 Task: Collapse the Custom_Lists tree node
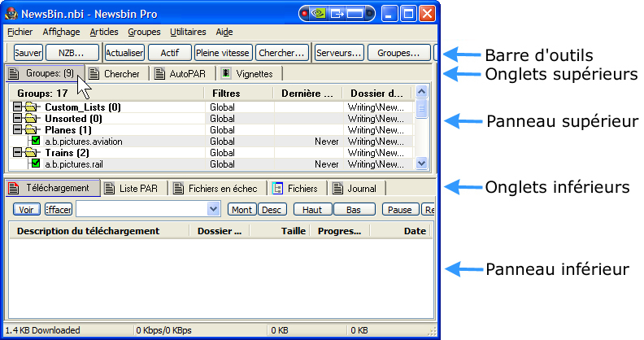pos(17,107)
